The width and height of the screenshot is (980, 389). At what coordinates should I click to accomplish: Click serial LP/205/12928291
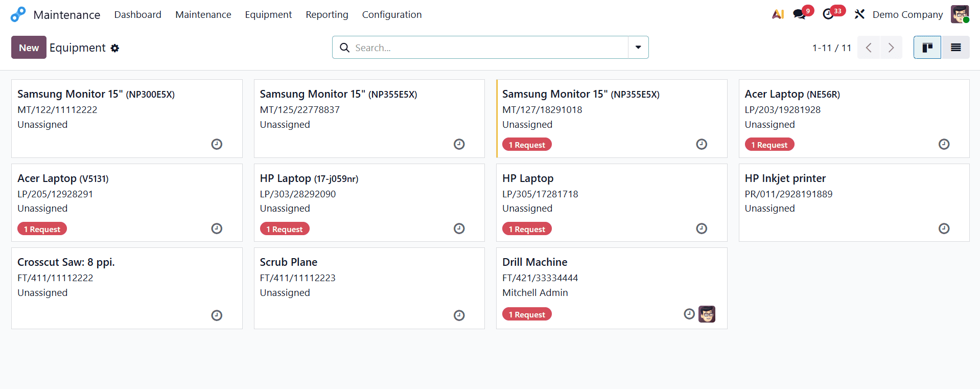[x=55, y=194]
